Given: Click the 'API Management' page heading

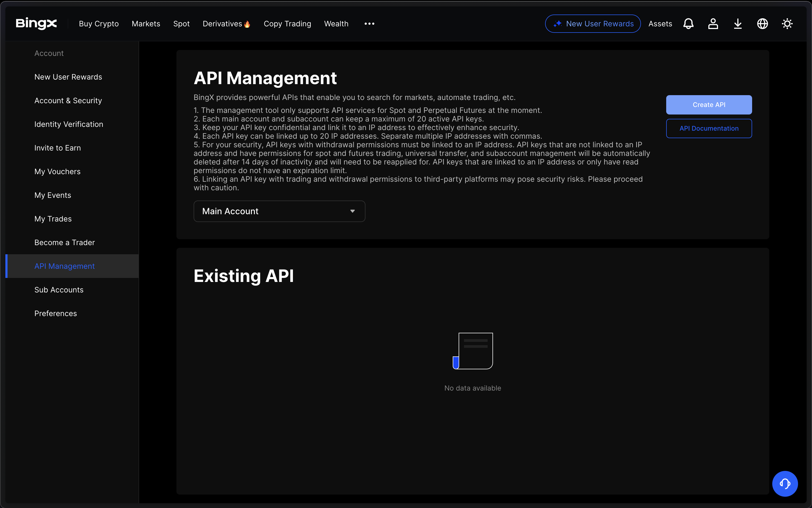Looking at the screenshot, I should pyautogui.click(x=265, y=78).
